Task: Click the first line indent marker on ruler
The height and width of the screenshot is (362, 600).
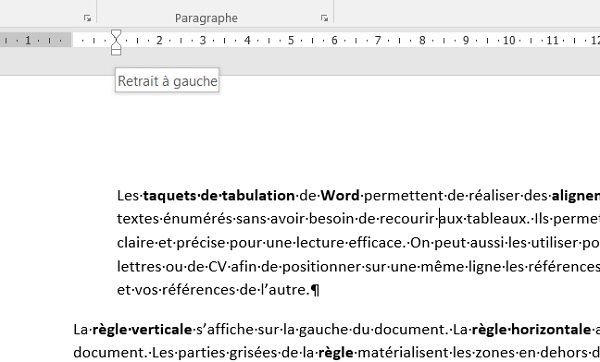Action: (116, 34)
